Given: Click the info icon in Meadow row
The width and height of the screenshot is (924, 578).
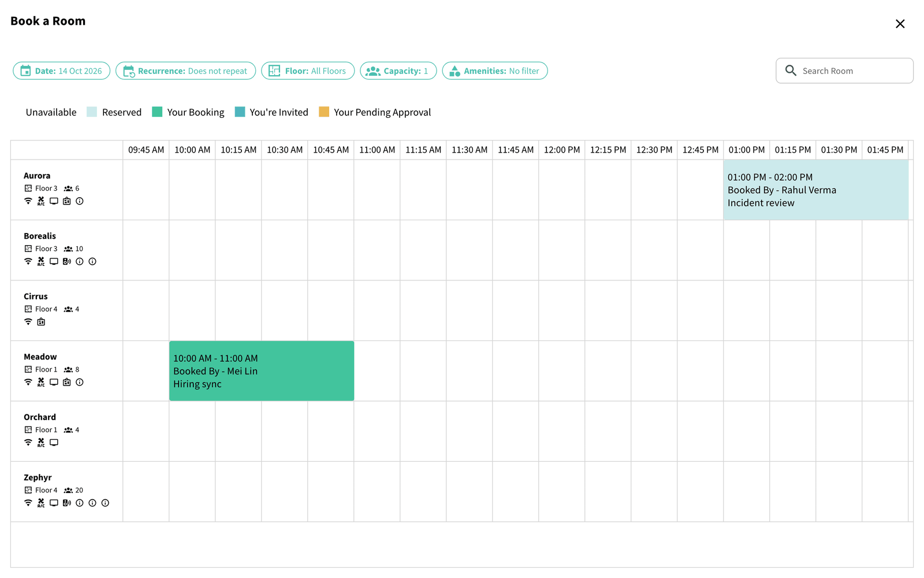Looking at the screenshot, I should coord(80,382).
